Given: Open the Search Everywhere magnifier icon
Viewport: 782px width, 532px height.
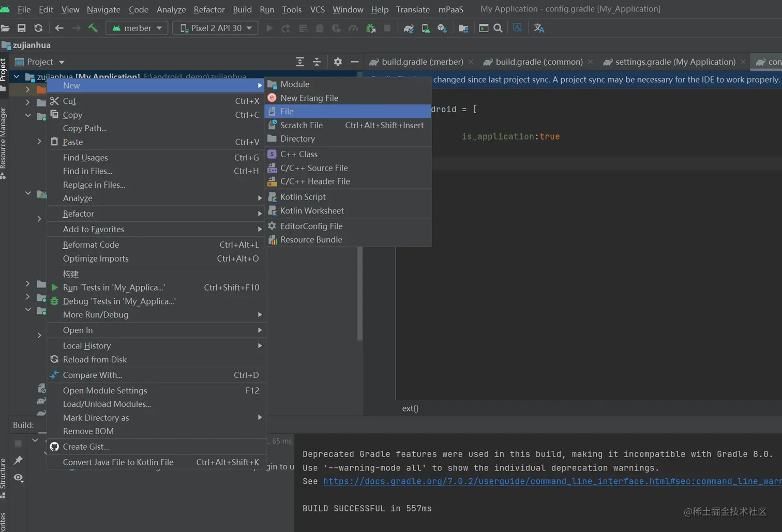Looking at the screenshot, I should coord(498,28).
